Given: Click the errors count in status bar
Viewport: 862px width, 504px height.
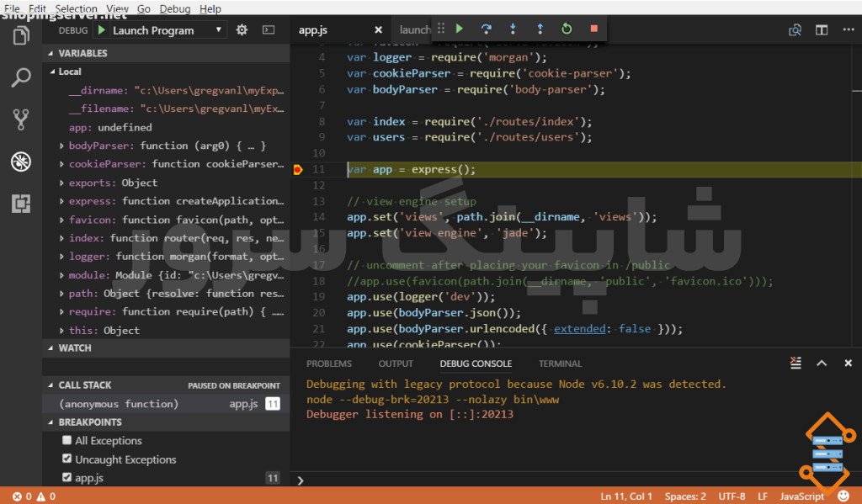Looking at the screenshot, I should (22, 496).
